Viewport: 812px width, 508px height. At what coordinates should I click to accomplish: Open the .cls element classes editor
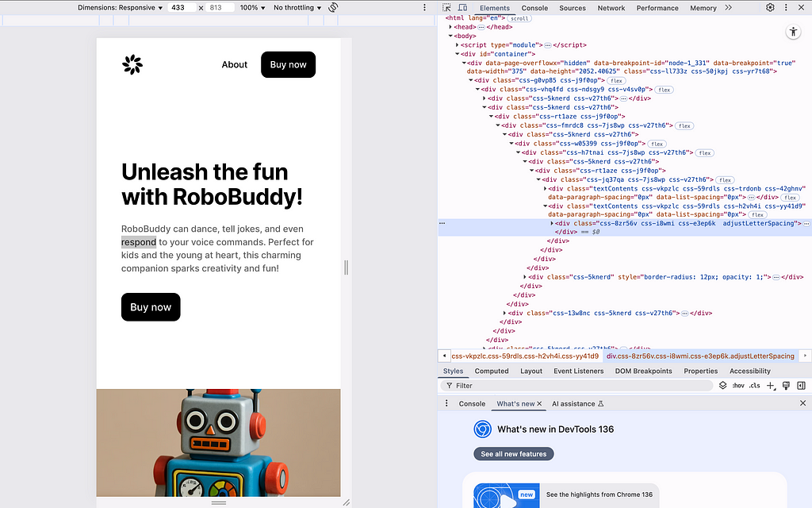755,386
